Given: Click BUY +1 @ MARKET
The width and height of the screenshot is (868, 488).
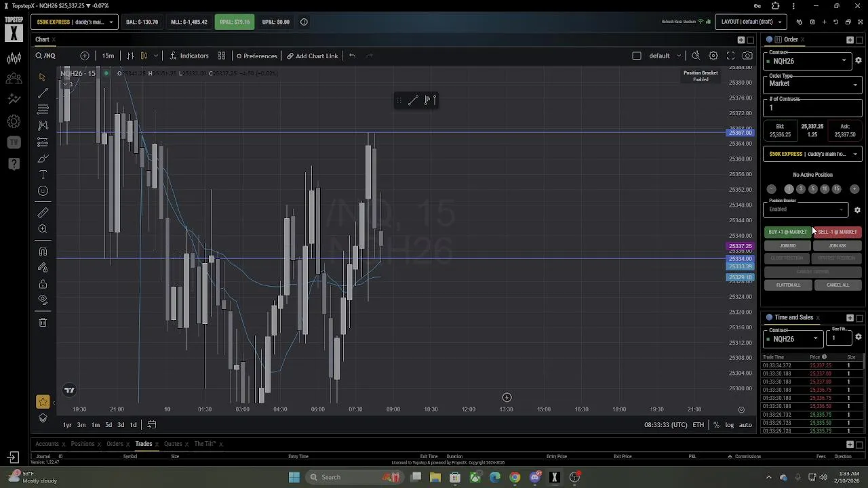Looking at the screenshot, I should (788, 232).
